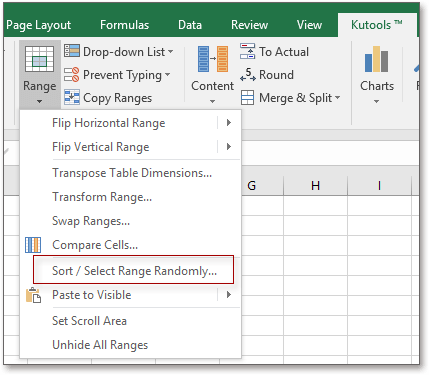Choose Unhide All Ranges menu item
429x375 pixels.
(x=130, y=345)
